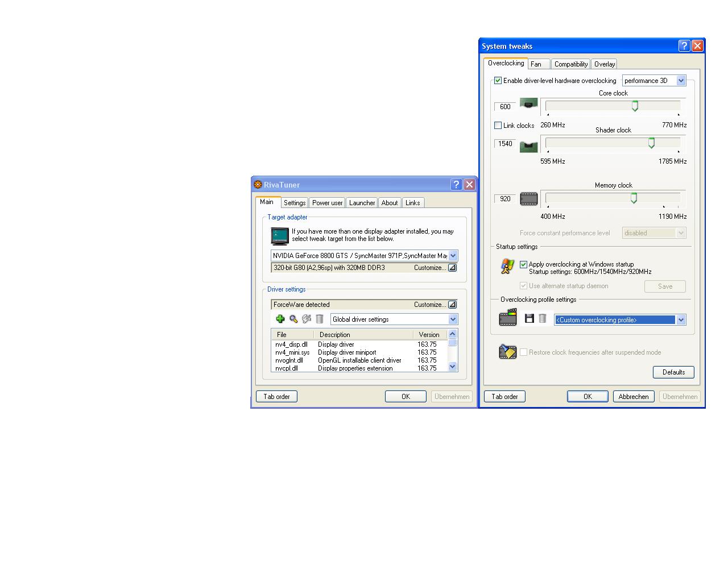The image size is (728, 582).
Task: Toggle Restore clock frequencies after suspended mode
Action: 524,352
